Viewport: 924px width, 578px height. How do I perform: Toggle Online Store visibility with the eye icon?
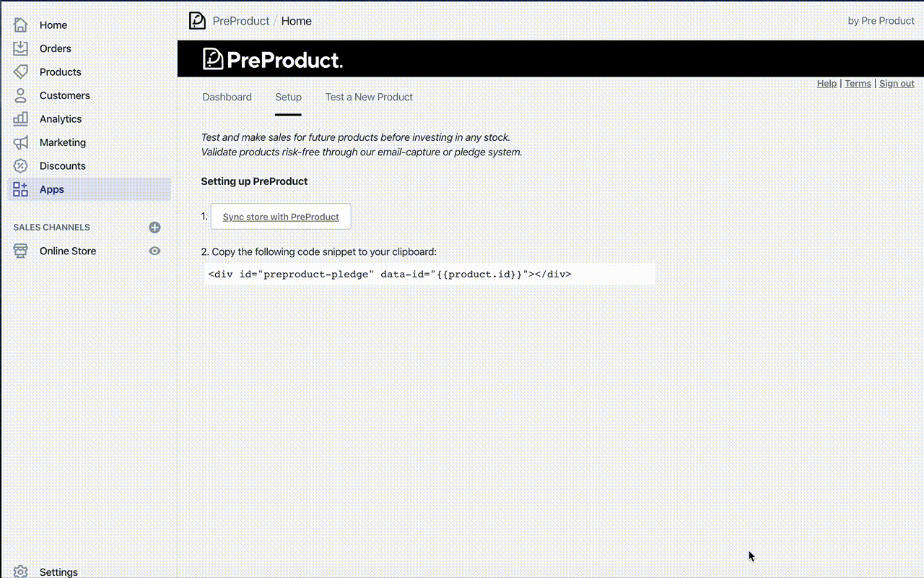154,251
